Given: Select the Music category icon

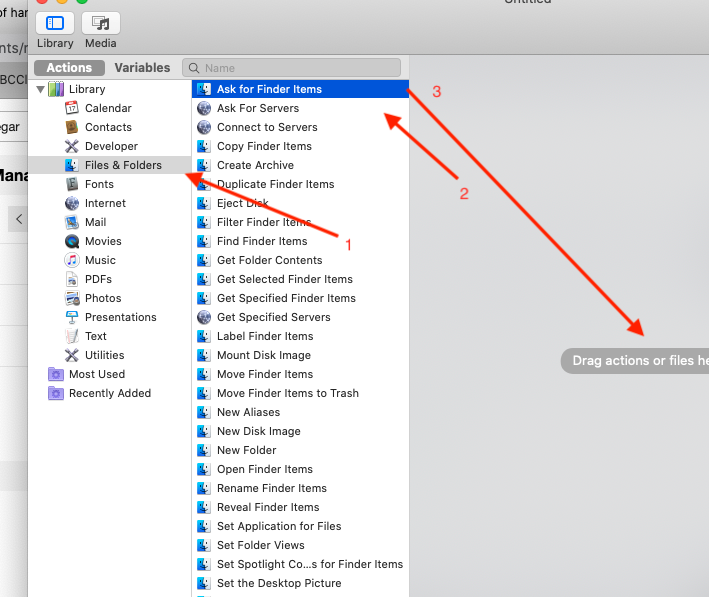Looking at the screenshot, I should click(72, 260).
